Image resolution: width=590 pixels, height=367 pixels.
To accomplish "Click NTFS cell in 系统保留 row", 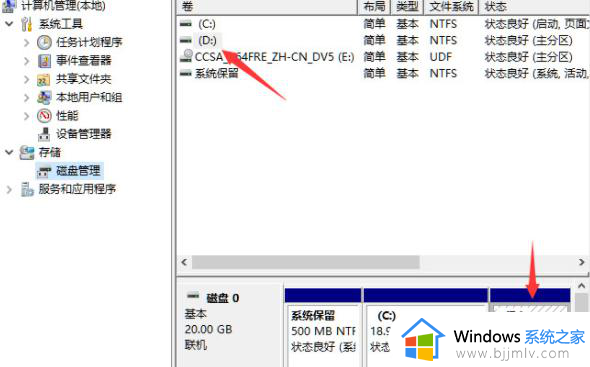I will (443, 73).
